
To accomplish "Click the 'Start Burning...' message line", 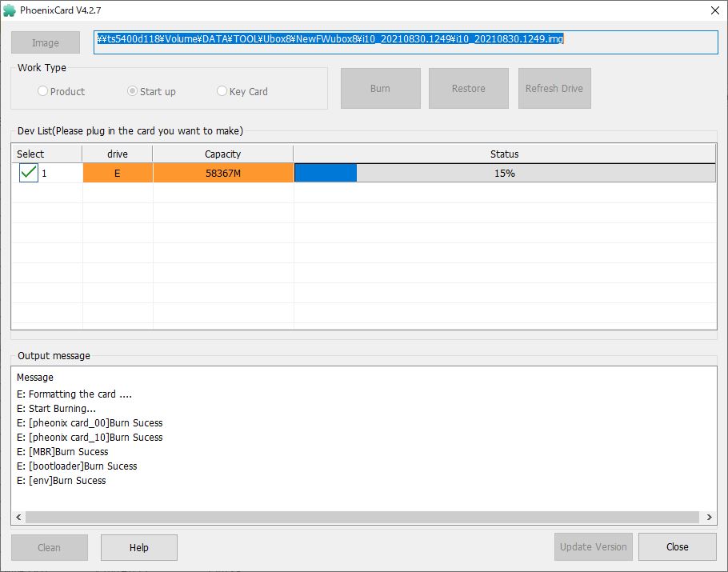I will coord(56,409).
